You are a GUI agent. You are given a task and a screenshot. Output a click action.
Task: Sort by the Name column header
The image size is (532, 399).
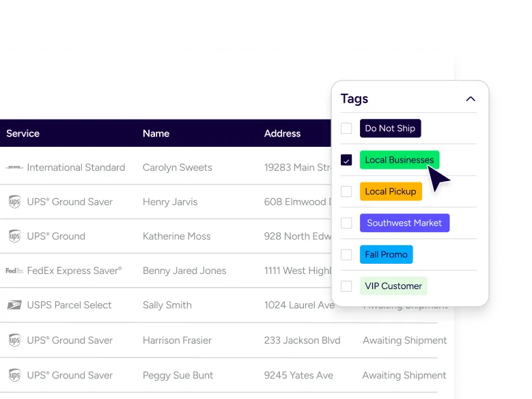tap(156, 134)
